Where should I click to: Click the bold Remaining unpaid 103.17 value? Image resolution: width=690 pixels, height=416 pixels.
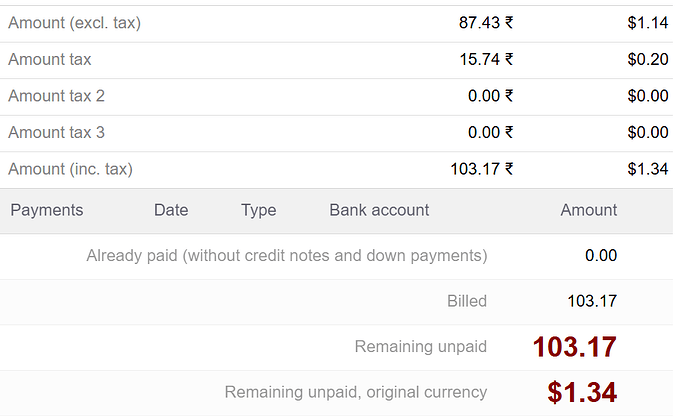point(575,347)
